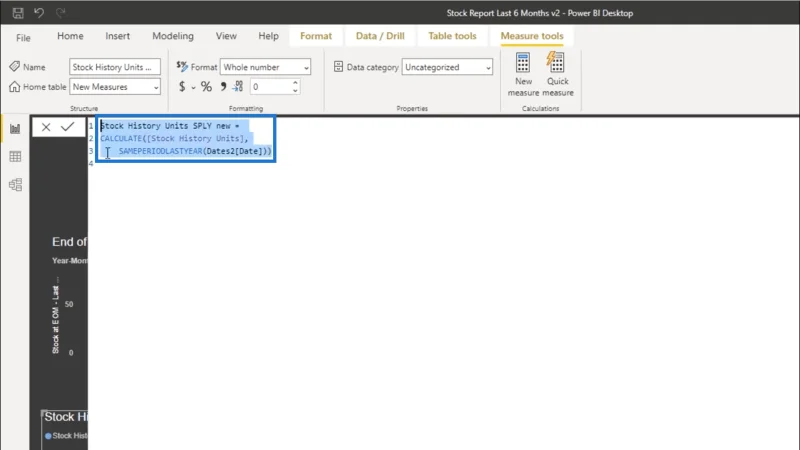Viewport: 800px width, 450px height.
Task: Switch to Modeling ribbon tab
Action: (173, 36)
